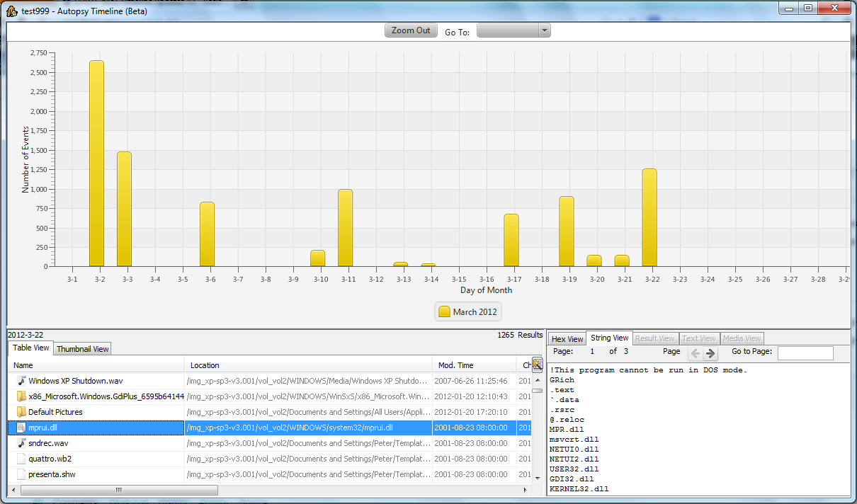Click yellow March 2012 legend symbol

click(x=444, y=312)
